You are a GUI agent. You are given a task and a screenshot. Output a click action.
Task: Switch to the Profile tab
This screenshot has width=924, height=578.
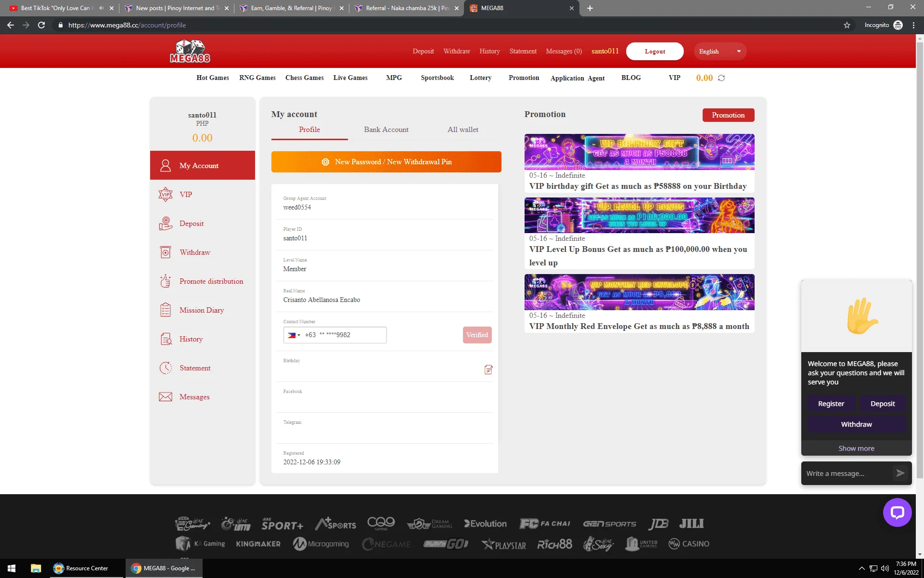click(x=309, y=130)
